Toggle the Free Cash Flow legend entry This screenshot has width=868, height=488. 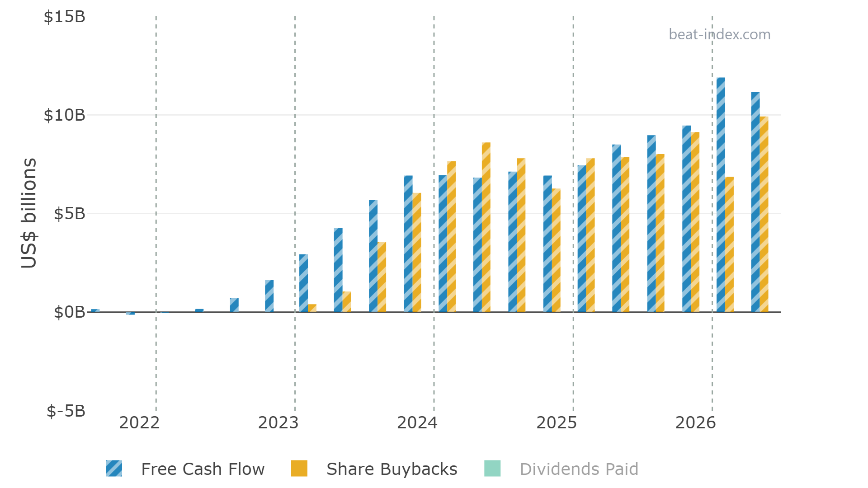click(185, 469)
